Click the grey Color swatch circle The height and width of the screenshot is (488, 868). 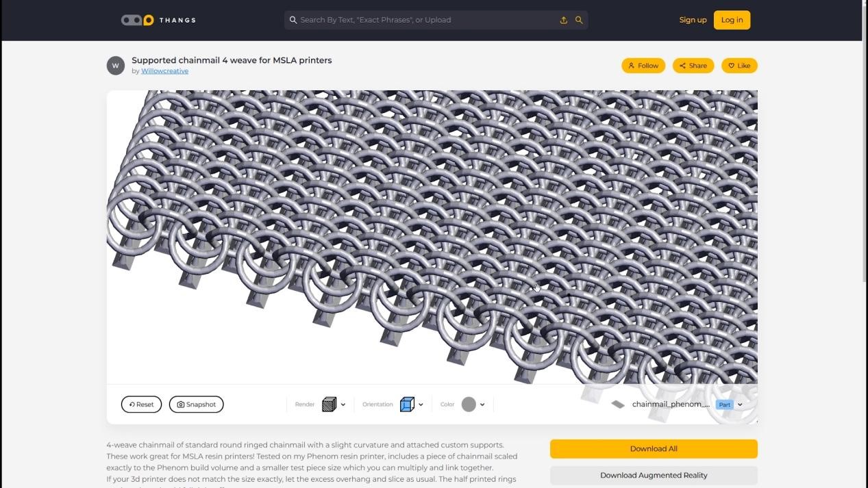tap(469, 404)
